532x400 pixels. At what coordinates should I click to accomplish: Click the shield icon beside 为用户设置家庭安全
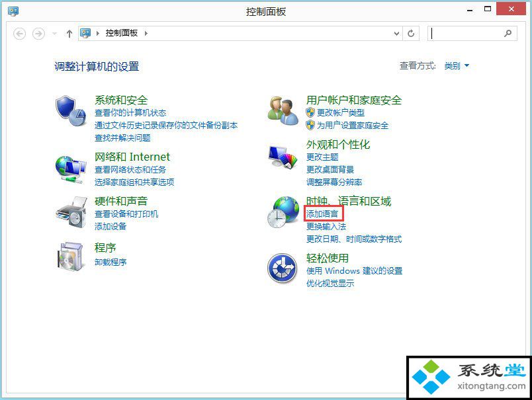click(x=310, y=126)
